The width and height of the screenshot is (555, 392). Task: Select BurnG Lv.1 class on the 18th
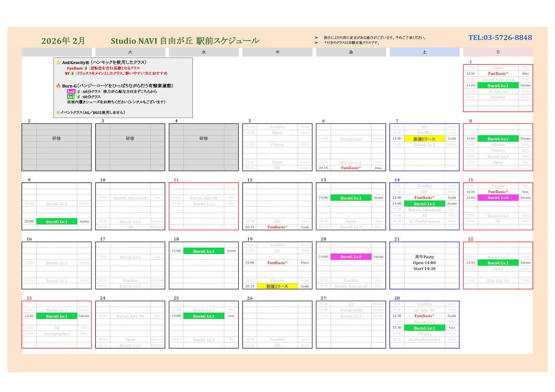click(204, 251)
